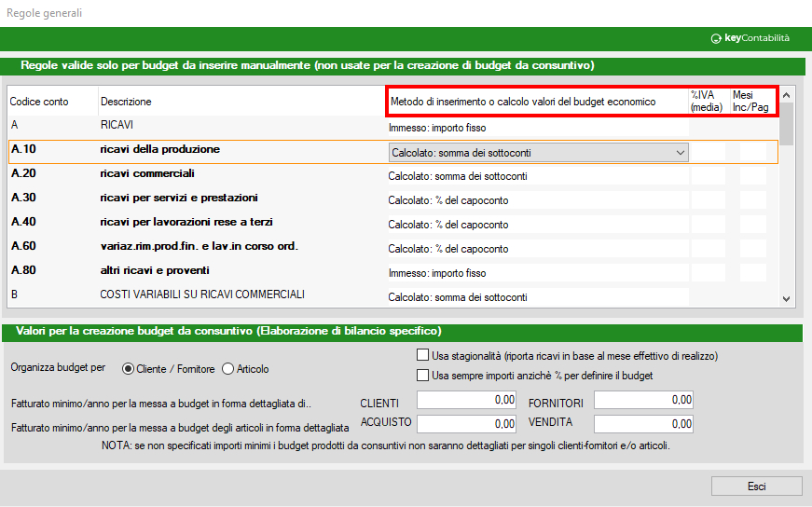The width and height of the screenshot is (812, 507).
Task: Click the table scrollbar up arrow
Action: (x=787, y=95)
